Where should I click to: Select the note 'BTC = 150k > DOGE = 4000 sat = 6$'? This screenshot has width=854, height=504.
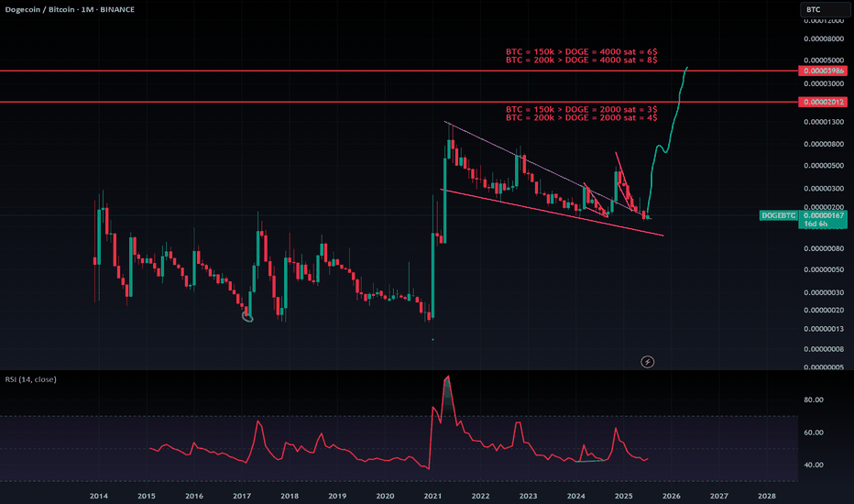tap(581, 51)
